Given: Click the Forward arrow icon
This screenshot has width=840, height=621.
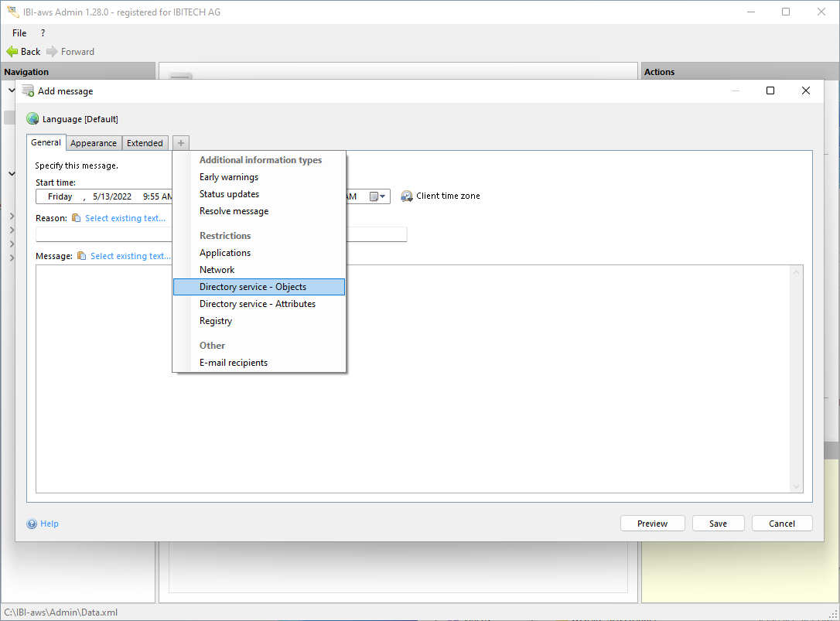Looking at the screenshot, I should click(52, 52).
